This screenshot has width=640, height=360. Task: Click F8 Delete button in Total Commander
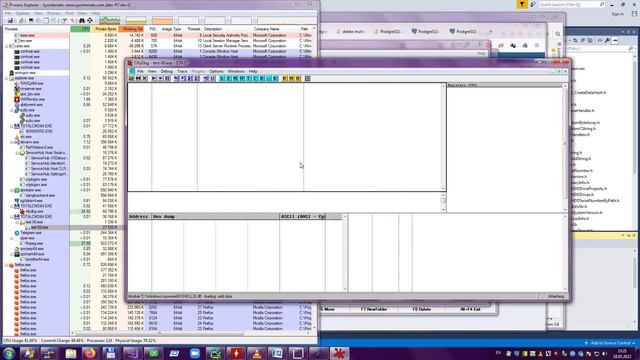pyautogui.click(x=422, y=309)
